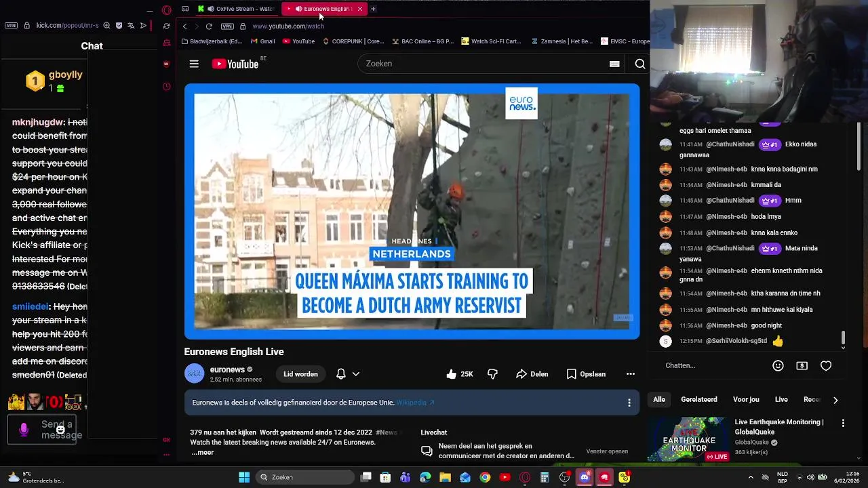
Task: Toggle the VPN badge in YouTube address bar
Action: tap(227, 26)
